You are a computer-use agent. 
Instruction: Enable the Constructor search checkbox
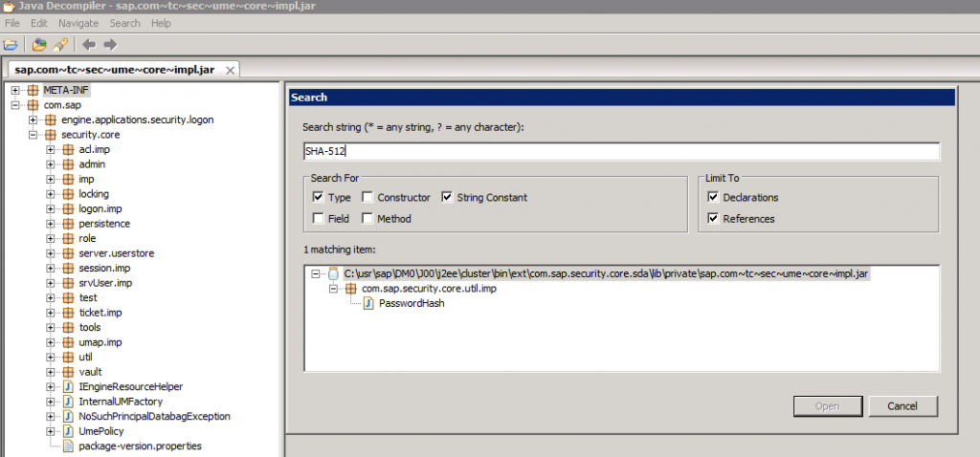(x=367, y=197)
